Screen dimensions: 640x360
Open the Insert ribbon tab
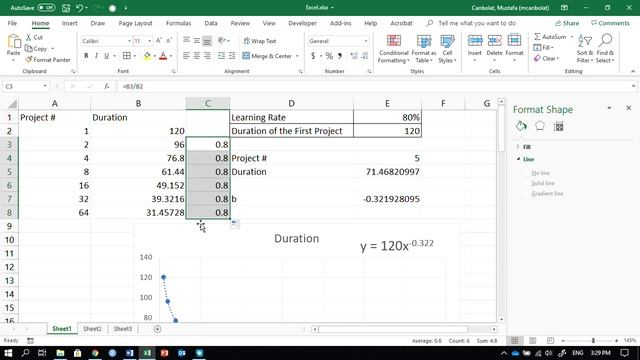click(x=69, y=23)
